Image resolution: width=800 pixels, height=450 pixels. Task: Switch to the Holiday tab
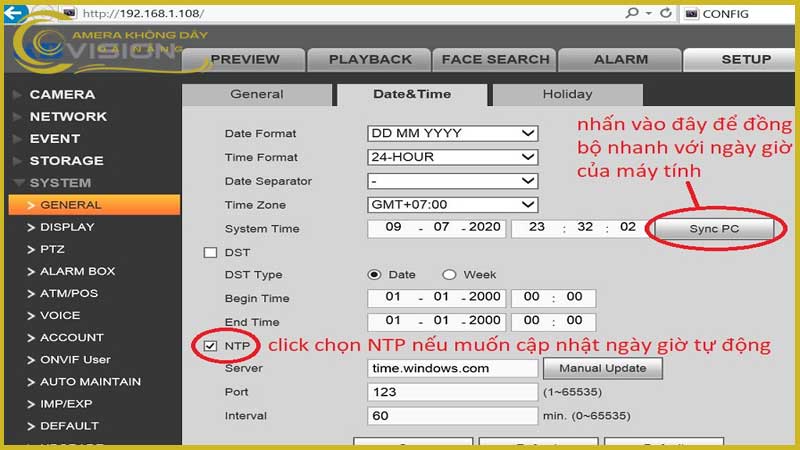[567, 94]
